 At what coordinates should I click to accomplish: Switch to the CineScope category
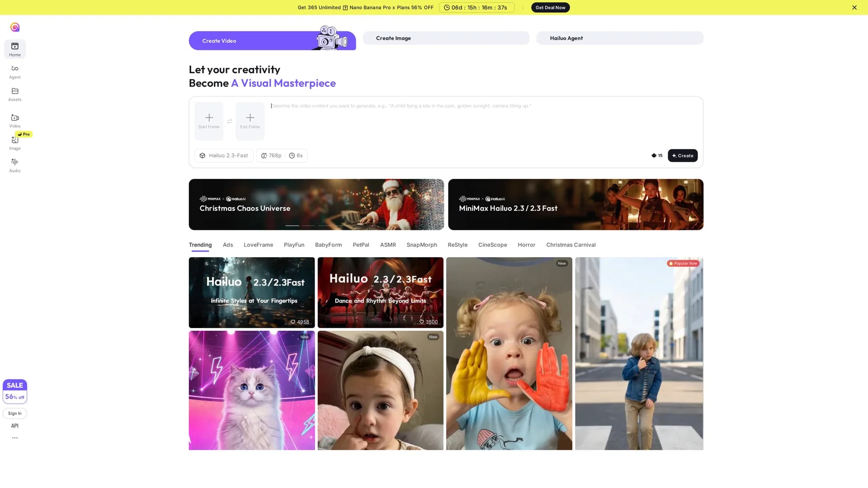[x=492, y=245]
